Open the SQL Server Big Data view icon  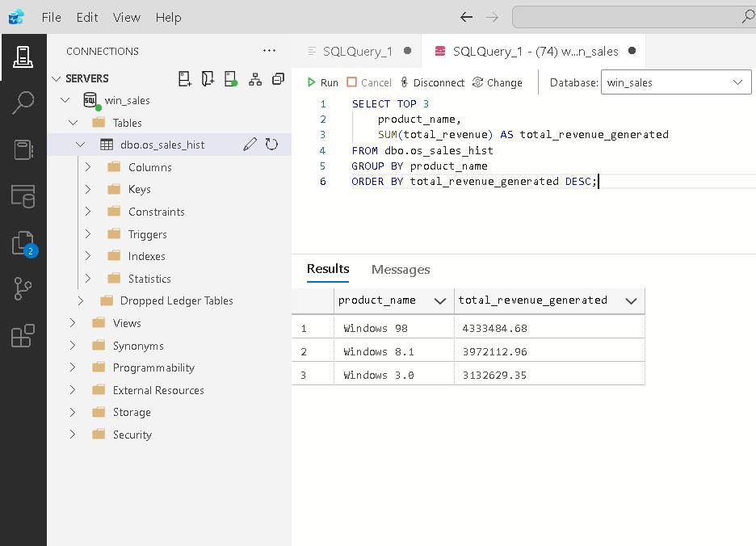pyautogui.click(x=23, y=195)
